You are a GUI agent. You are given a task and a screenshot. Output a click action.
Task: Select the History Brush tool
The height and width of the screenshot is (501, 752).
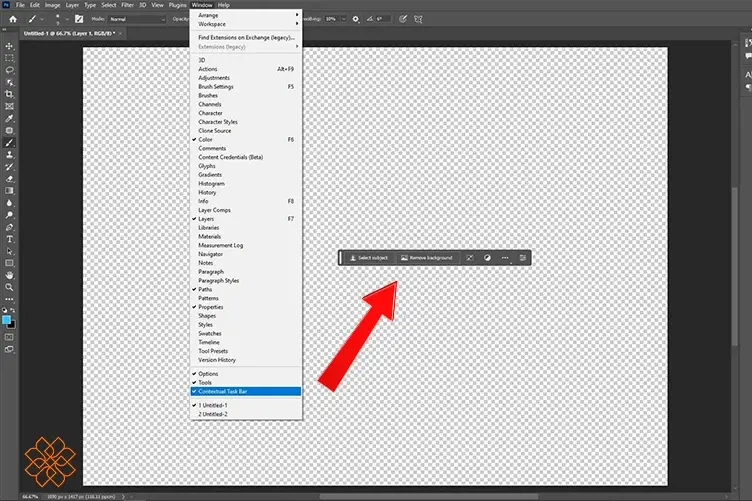pyautogui.click(x=9, y=167)
